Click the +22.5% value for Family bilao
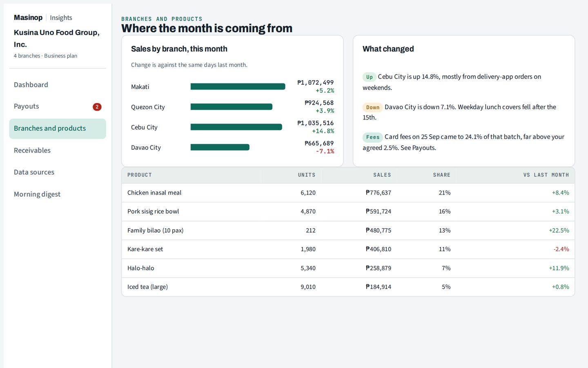Image resolution: width=588 pixels, height=368 pixels. click(559, 230)
